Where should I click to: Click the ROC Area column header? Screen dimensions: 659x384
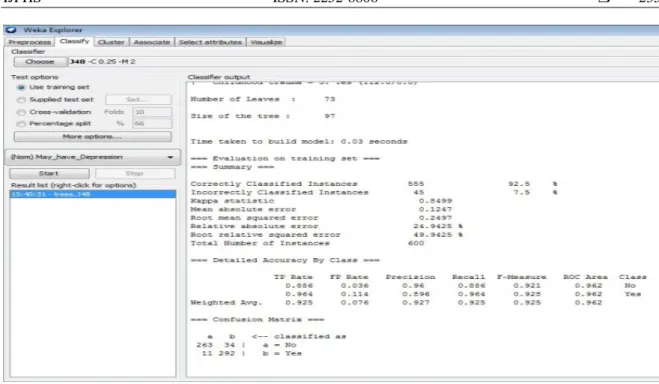(x=585, y=277)
